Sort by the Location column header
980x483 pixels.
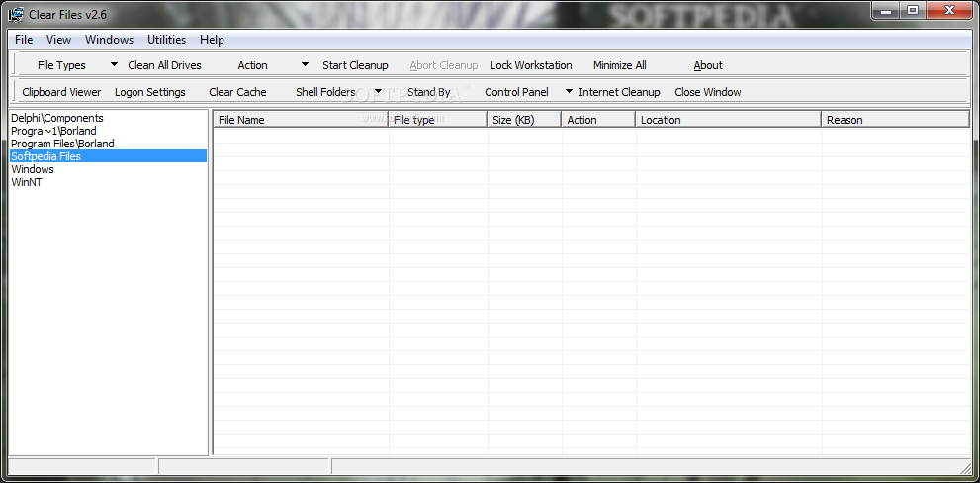tap(729, 120)
